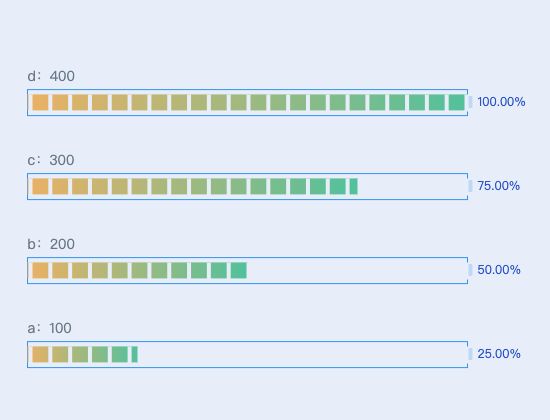Click the first orange segment in bar a

pos(40,354)
